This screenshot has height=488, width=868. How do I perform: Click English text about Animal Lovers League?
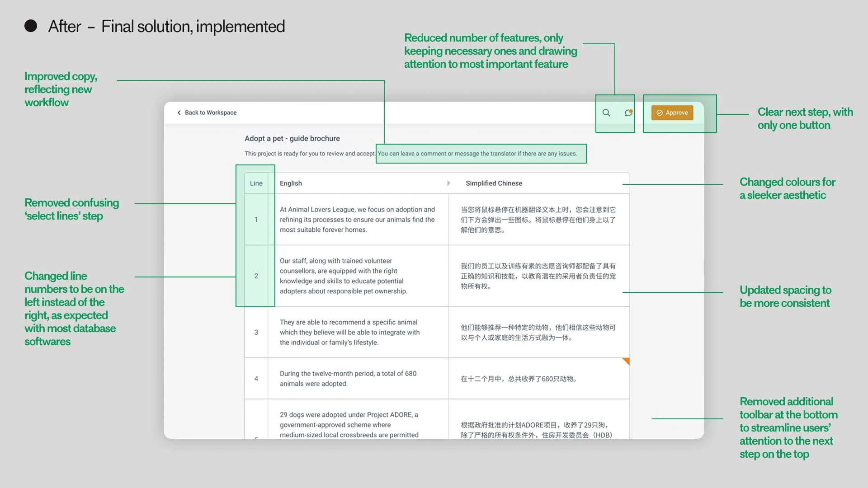pos(357,220)
